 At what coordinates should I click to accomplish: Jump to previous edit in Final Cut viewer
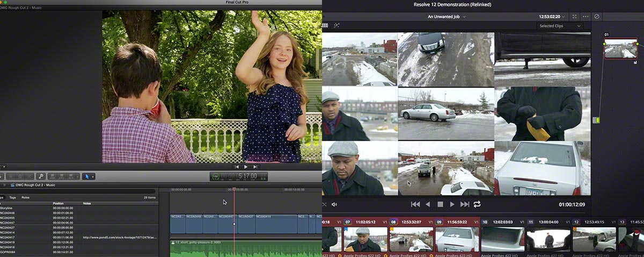click(x=237, y=167)
